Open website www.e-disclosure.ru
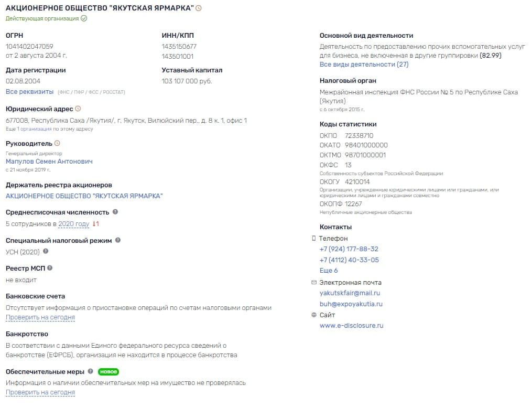This screenshot has width=532, height=407. [352, 326]
